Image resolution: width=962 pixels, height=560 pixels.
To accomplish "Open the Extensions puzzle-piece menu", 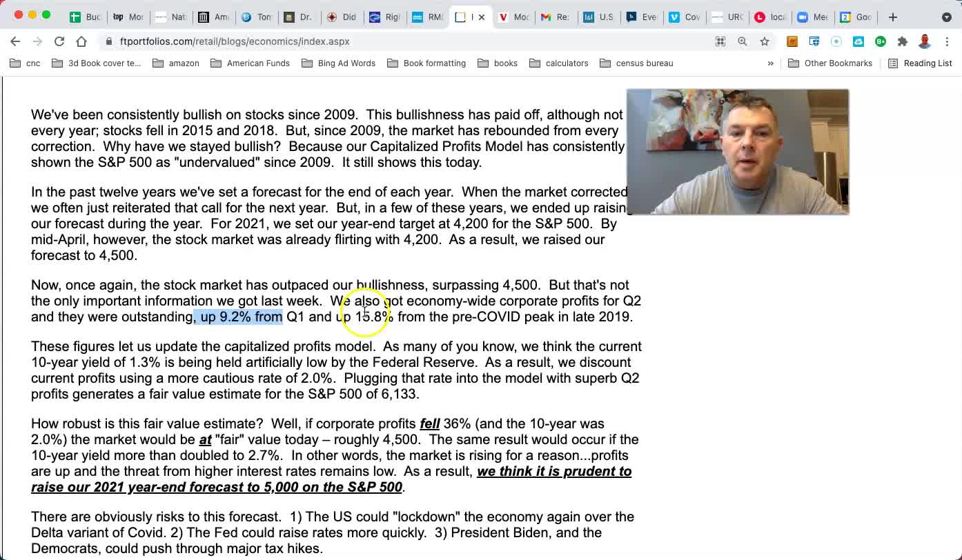I will point(903,41).
